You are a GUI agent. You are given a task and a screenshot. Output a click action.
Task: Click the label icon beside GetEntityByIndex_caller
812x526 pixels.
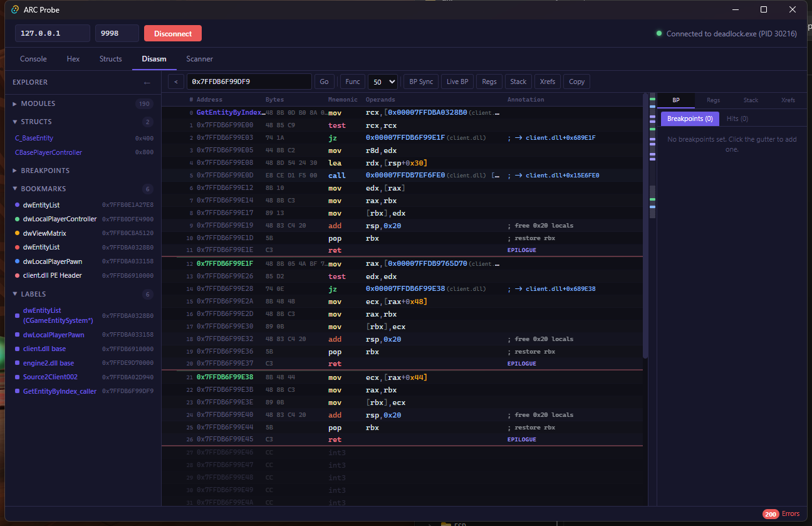17,391
